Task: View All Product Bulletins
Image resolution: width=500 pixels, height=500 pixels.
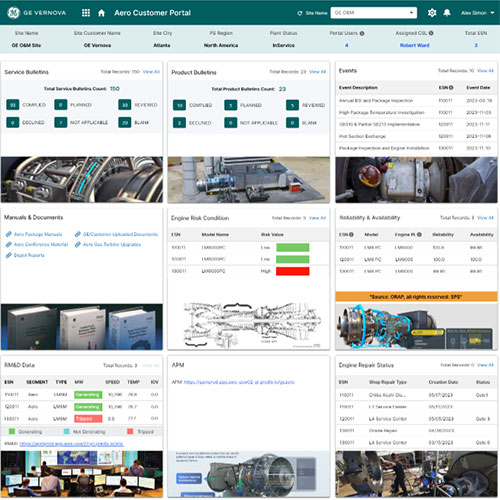Action: pyautogui.click(x=318, y=72)
